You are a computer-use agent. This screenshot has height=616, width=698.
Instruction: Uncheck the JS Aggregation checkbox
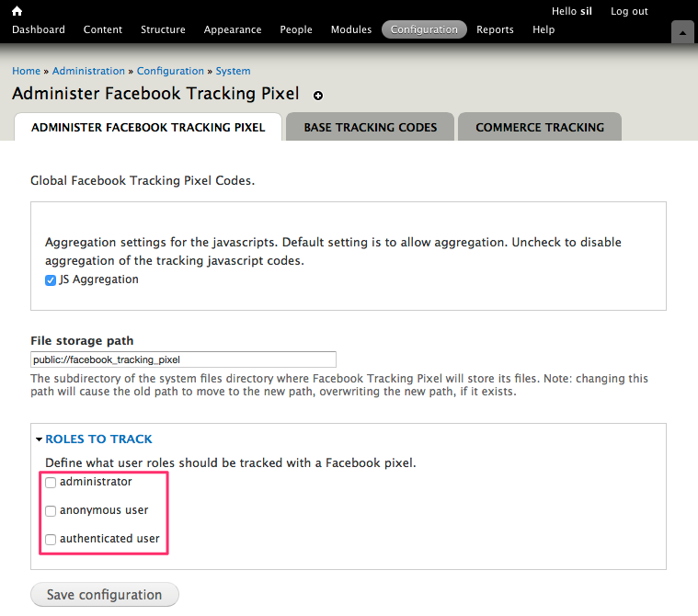click(51, 280)
